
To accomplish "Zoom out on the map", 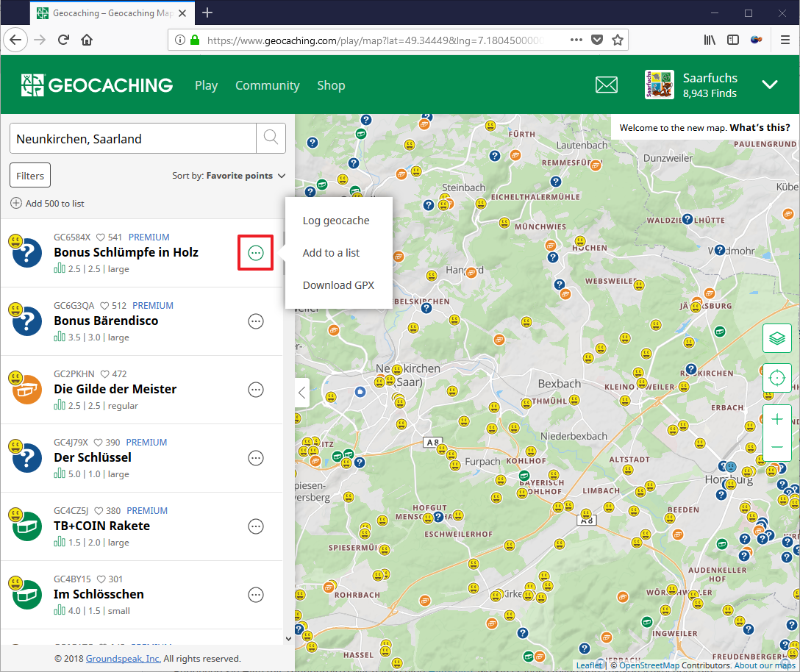I will click(777, 447).
